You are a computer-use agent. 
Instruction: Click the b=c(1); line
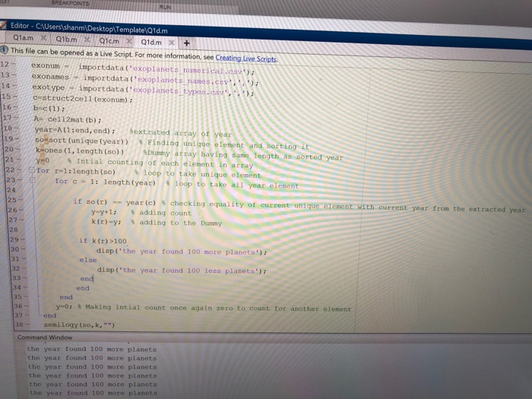[x=49, y=109]
